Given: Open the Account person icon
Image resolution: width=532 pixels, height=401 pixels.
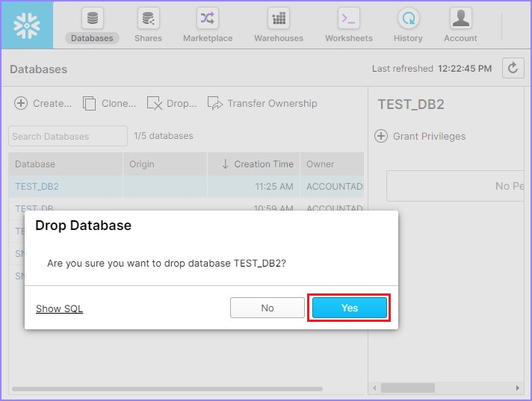Looking at the screenshot, I should pyautogui.click(x=461, y=18).
